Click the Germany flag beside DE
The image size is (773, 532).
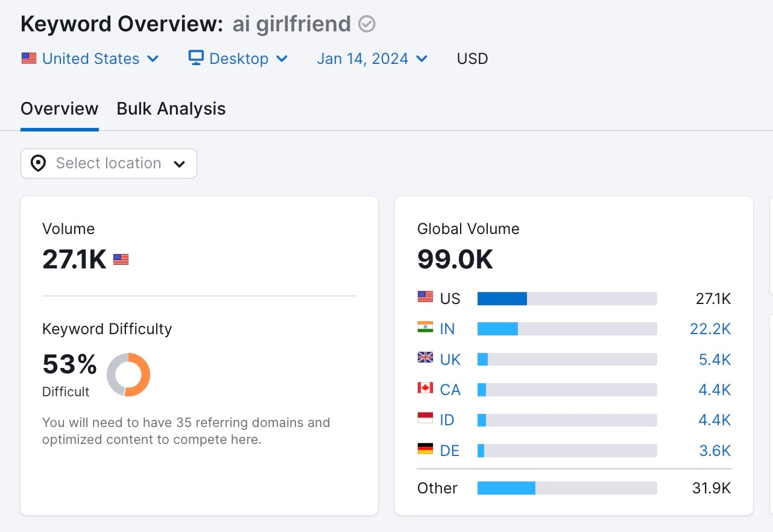(x=424, y=450)
